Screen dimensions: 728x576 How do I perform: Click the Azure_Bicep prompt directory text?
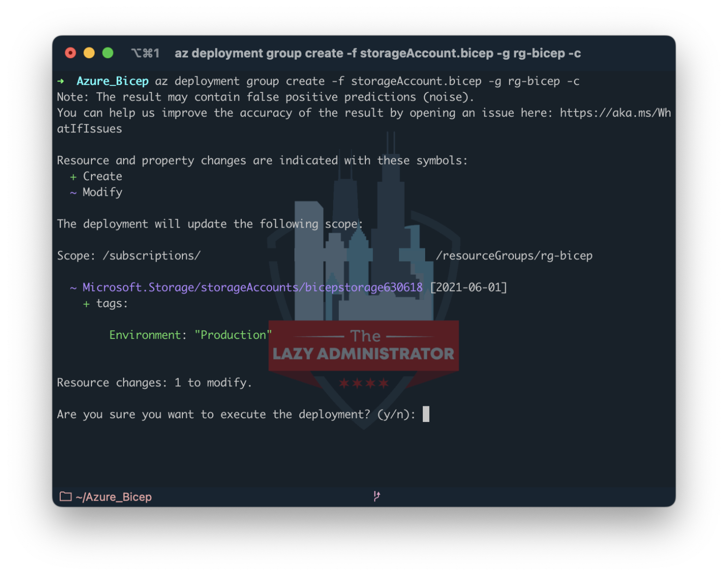pyautogui.click(x=113, y=81)
